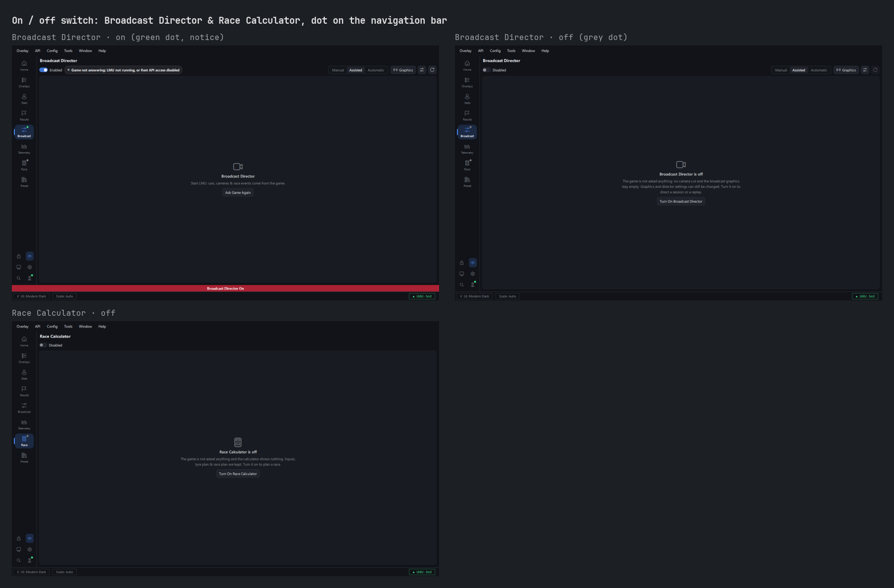Open Preset in the Race Calculator window sidebar
The height and width of the screenshot is (588, 894).
24,457
